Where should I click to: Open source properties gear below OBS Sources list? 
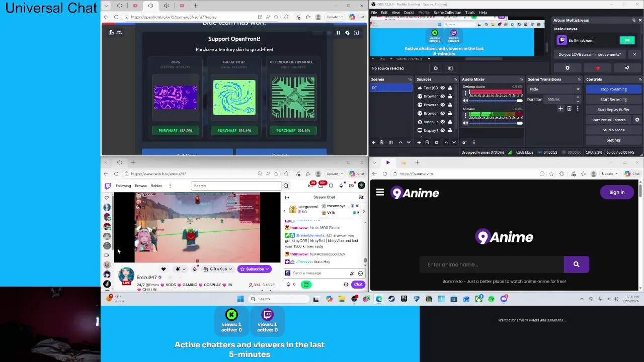[x=436, y=142]
